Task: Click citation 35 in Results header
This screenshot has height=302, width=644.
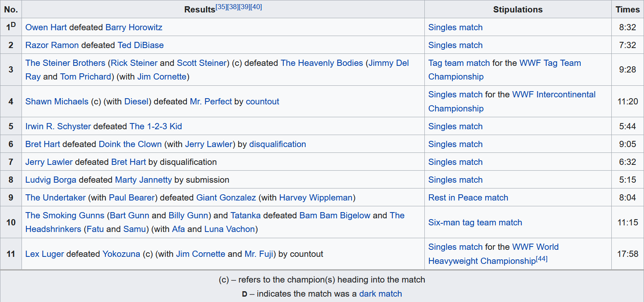Action: click(221, 7)
